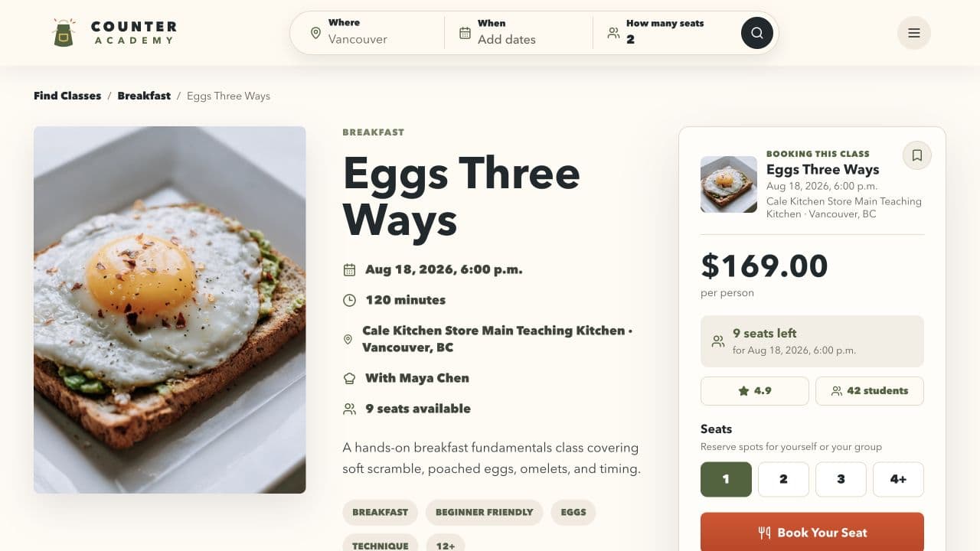The width and height of the screenshot is (980, 551).
Task: Go to Find Classes breadcrumb
Action: pos(67,96)
